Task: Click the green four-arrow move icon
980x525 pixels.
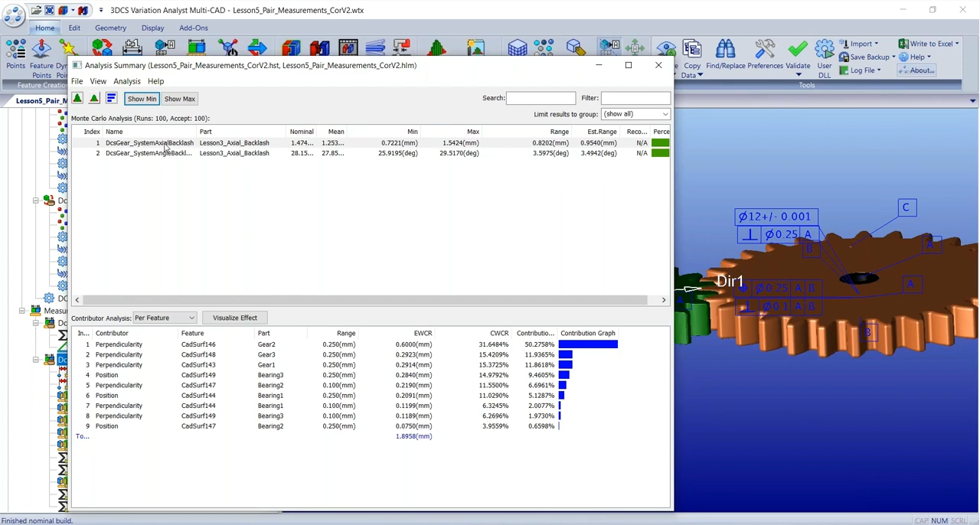Action: pos(635,48)
